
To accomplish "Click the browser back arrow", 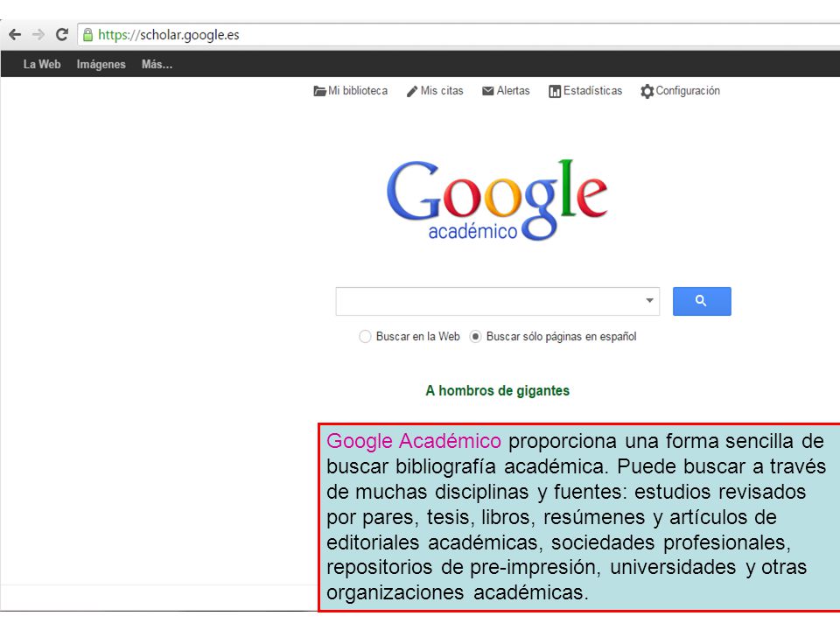I will 15,35.
